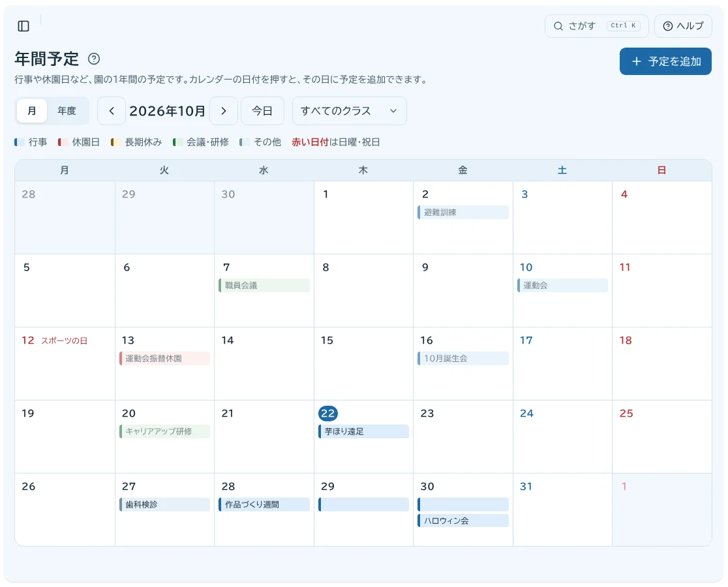Click the help circle icon beside 年間予定
Viewport: 728px width, 587px height.
94,59
